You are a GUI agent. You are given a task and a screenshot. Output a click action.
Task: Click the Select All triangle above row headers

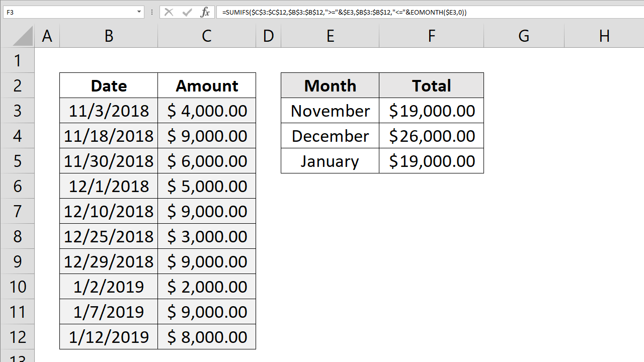click(23, 36)
